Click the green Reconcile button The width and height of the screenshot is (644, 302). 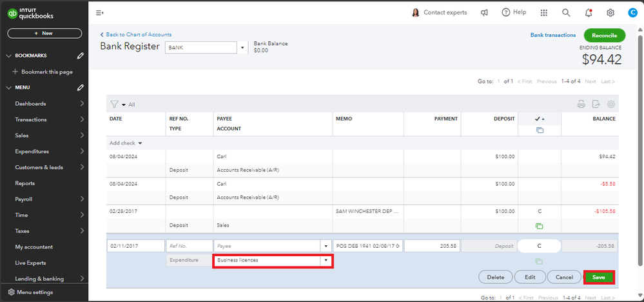click(x=604, y=35)
